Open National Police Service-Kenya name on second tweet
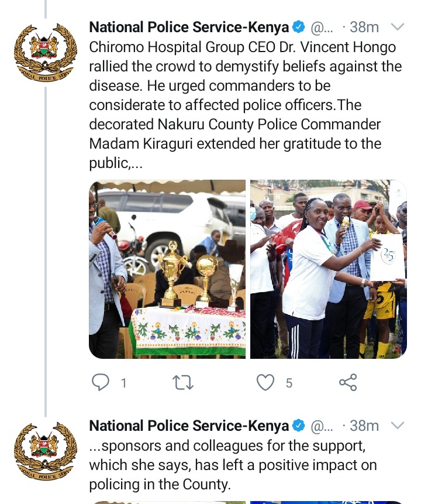Image resolution: width=421 pixels, height=504 pixels. click(x=189, y=426)
